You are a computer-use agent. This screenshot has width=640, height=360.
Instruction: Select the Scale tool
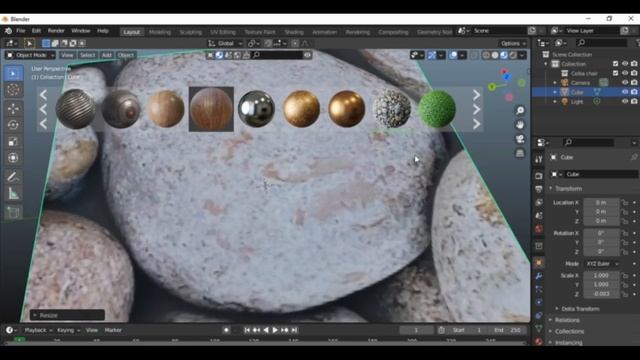(13, 142)
